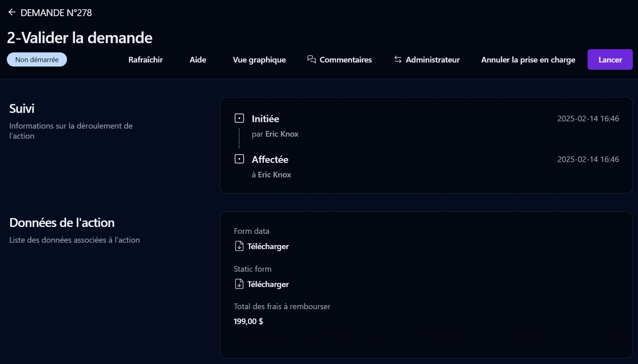
Task: Click Eric Knox under Initiée
Action: pos(282,134)
